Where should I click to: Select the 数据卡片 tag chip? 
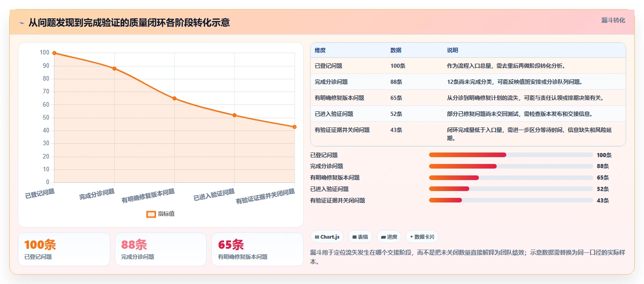click(x=422, y=237)
